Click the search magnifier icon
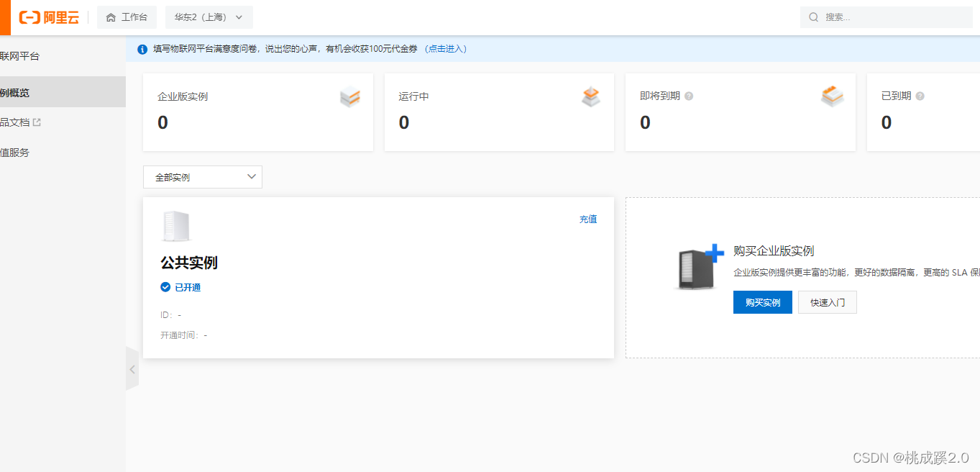Image resolution: width=980 pixels, height=472 pixels. 812,17
